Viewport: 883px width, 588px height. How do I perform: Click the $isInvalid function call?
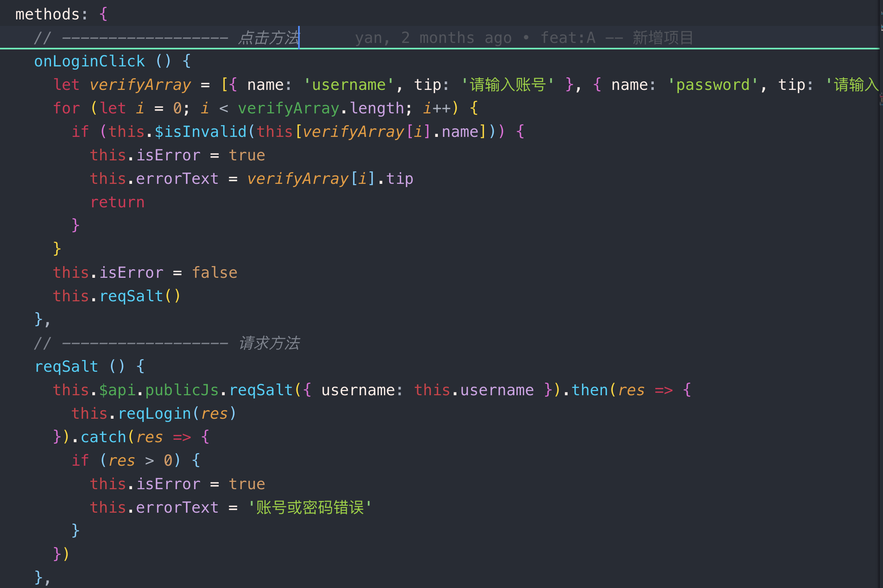(x=200, y=132)
